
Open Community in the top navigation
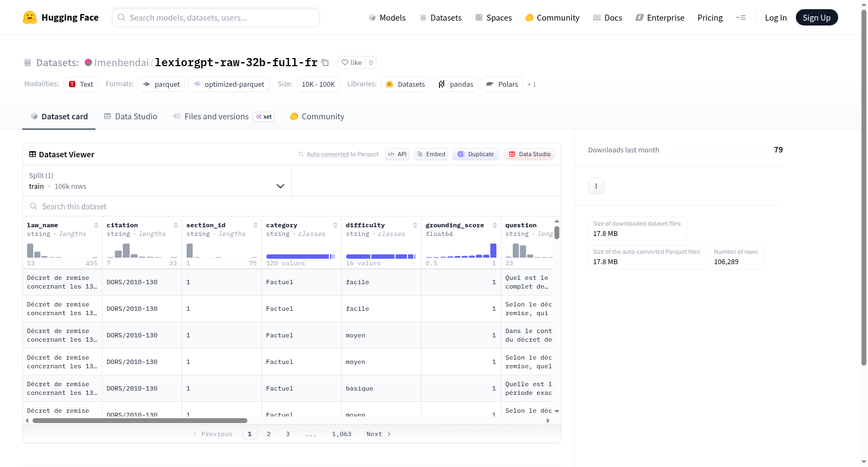(x=552, y=18)
